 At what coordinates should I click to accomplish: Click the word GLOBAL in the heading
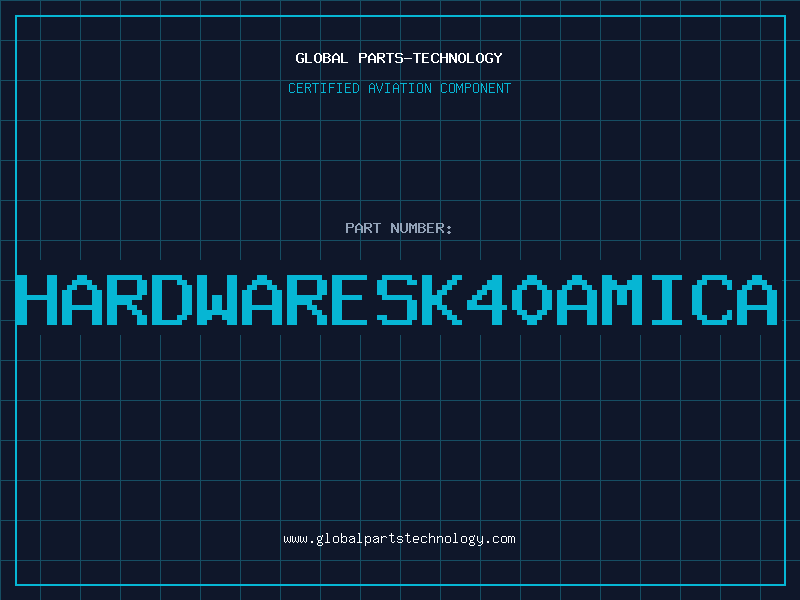(321, 58)
